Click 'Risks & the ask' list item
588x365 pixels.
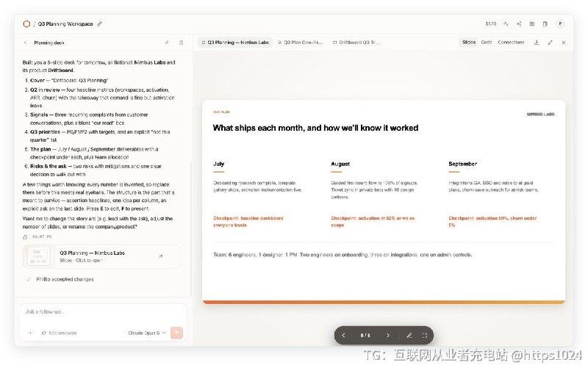93,170
